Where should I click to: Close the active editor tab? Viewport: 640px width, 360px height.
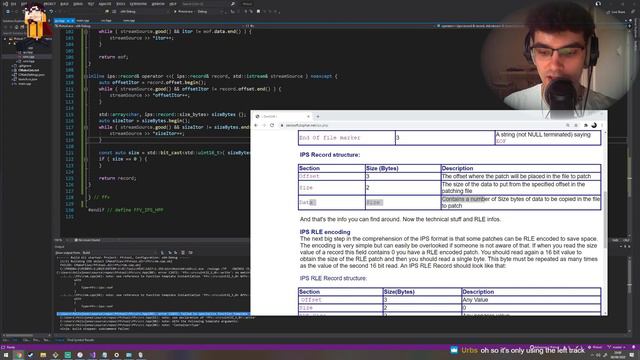click(x=73, y=20)
